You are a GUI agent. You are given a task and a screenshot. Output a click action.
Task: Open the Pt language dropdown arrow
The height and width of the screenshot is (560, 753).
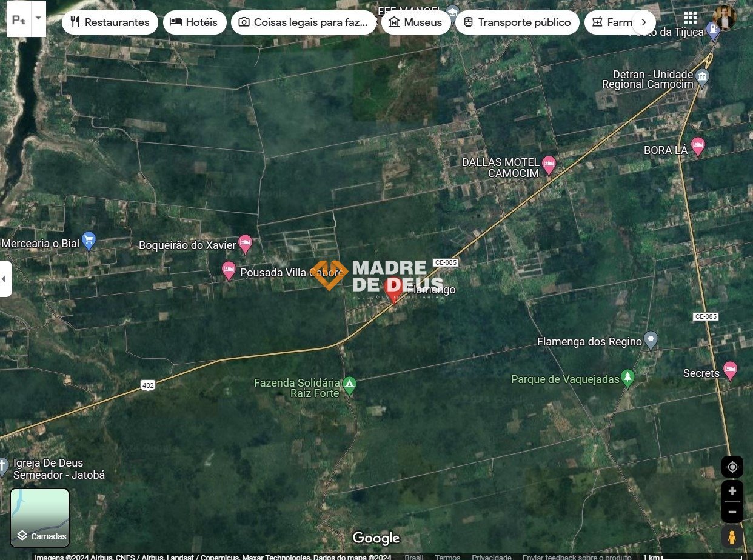(38, 18)
